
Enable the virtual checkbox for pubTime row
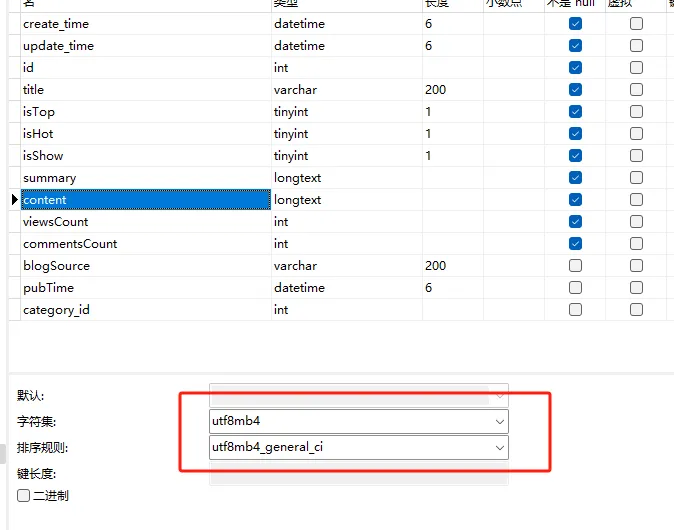click(x=636, y=288)
